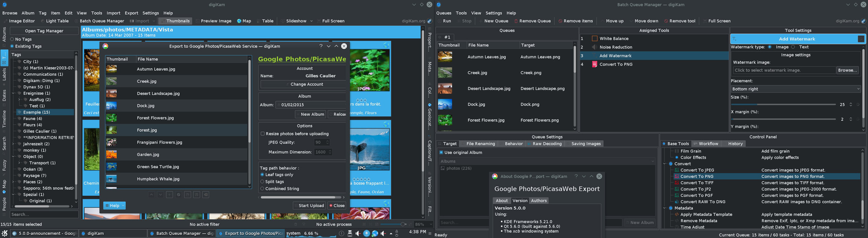
Task: Open the Export menu in digiKam
Action: click(x=132, y=13)
